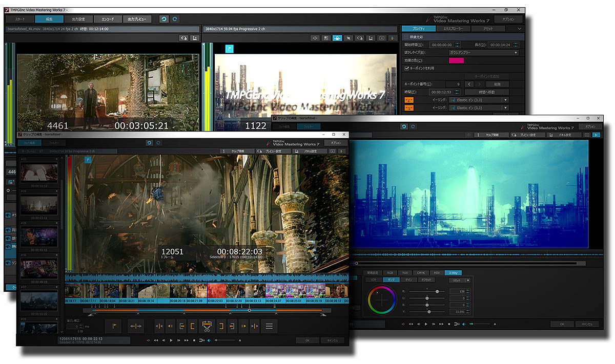Viewport: 615px width, 364px height.
Task: Select the HSV color correction tab
Action: pos(437,272)
